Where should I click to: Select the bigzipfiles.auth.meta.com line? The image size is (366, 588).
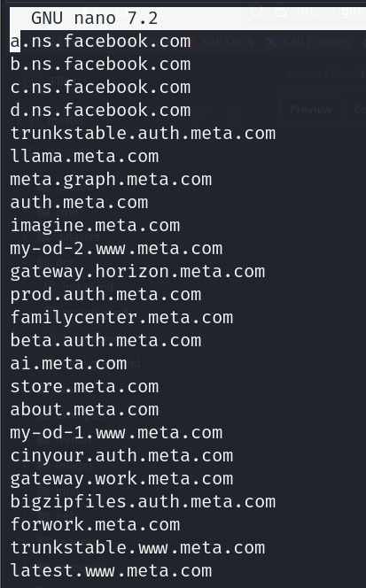(x=143, y=502)
